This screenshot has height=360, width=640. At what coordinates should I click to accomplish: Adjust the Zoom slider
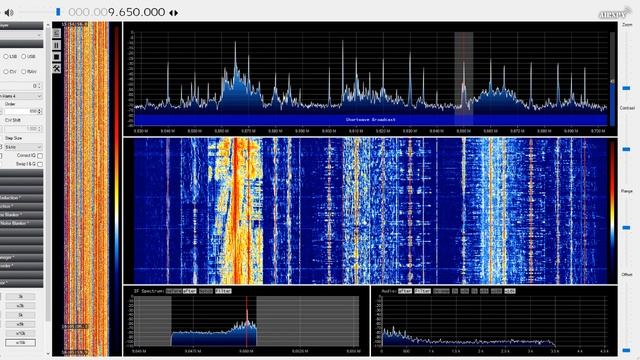[x=626, y=88]
